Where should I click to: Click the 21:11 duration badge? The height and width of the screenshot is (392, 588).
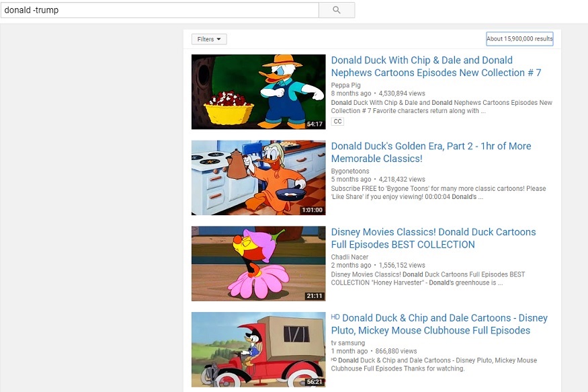point(314,296)
